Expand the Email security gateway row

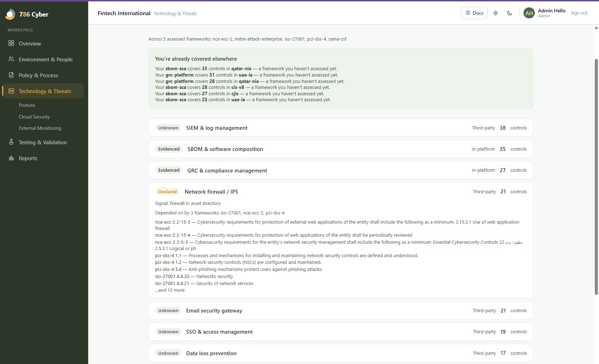pos(341,310)
